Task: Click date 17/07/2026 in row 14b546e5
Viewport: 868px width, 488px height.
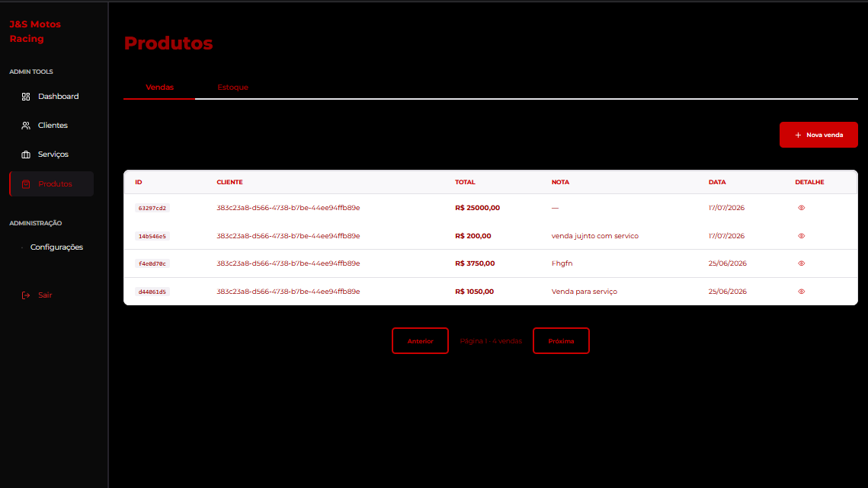Action: point(726,236)
